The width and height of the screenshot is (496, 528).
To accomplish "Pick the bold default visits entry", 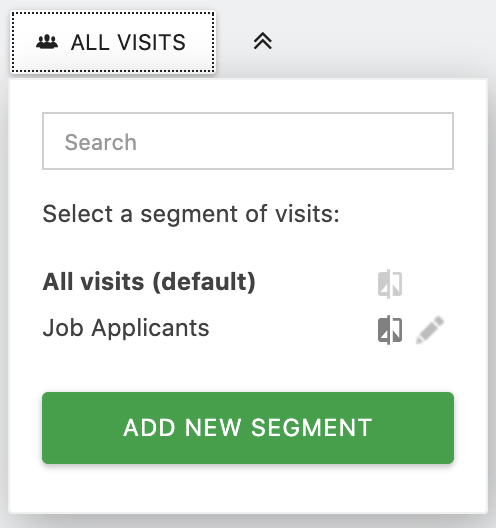I will 149,282.
